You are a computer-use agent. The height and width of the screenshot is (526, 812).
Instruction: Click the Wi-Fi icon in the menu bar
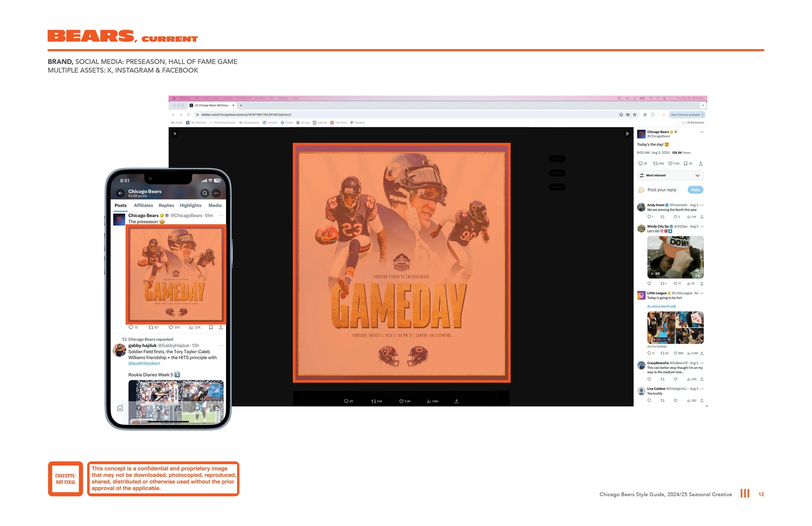tap(651, 99)
